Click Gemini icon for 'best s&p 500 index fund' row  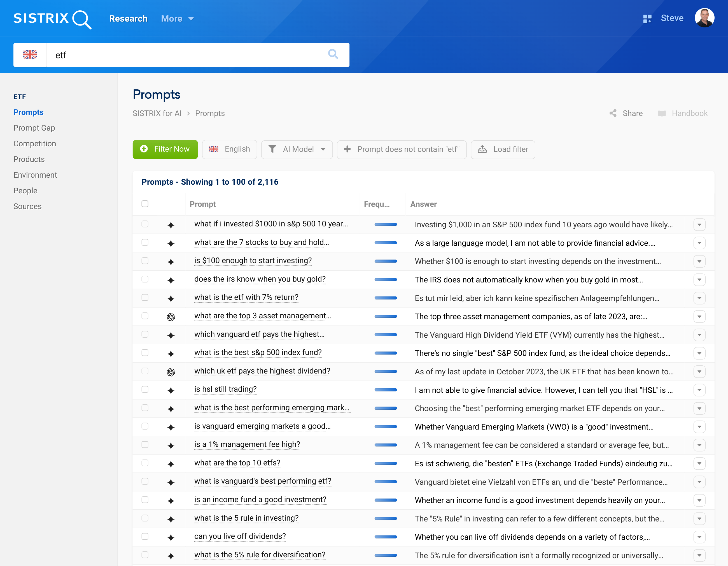[x=171, y=354]
